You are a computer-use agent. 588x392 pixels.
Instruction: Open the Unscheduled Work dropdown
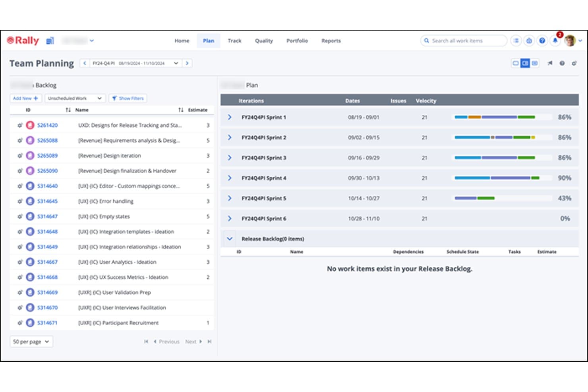[x=75, y=98]
